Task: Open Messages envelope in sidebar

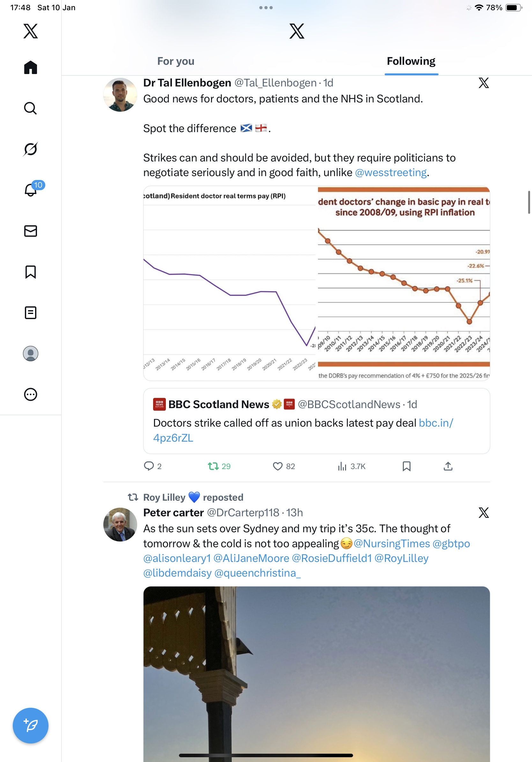Action: pos(31,231)
